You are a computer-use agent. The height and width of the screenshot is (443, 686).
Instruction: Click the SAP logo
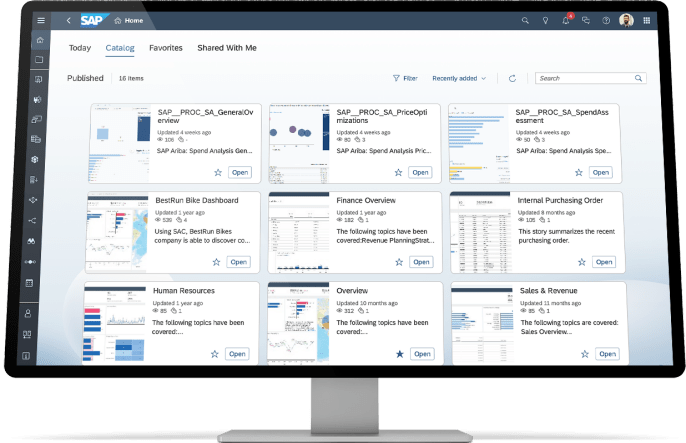click(94, 21)
